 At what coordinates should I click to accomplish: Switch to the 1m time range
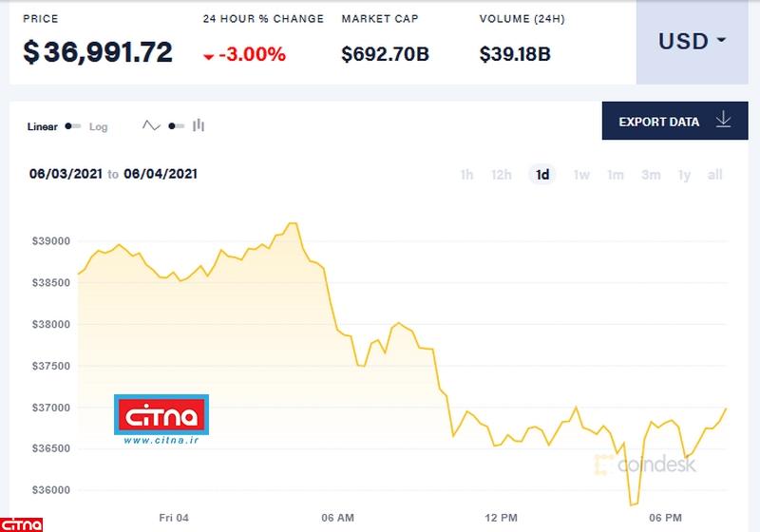(616, 175)
